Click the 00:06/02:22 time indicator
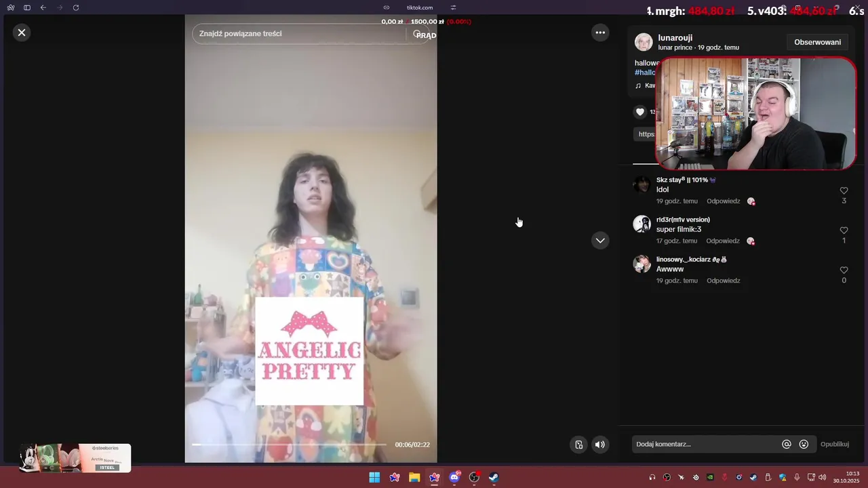Screen dimensions: 868x488 click(x=412, y=445)
